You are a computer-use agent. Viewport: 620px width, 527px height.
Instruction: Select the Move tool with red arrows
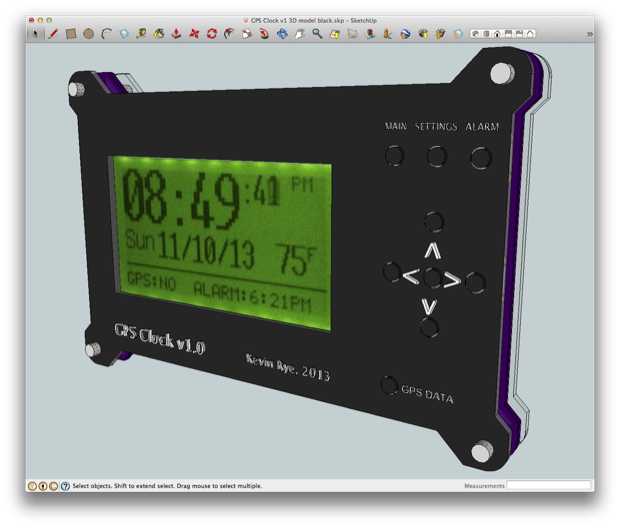point(194,34)
